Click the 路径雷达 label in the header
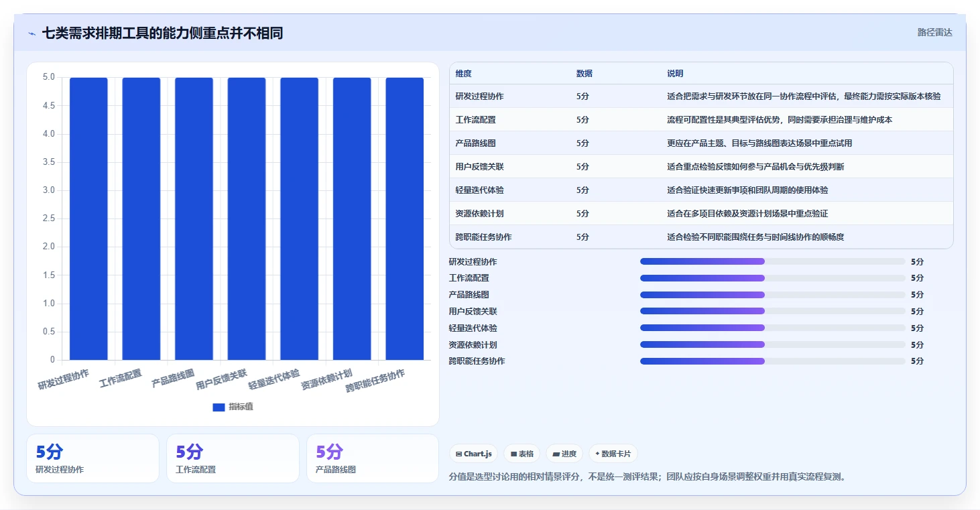Screen dimensions: 980x510 934,32
